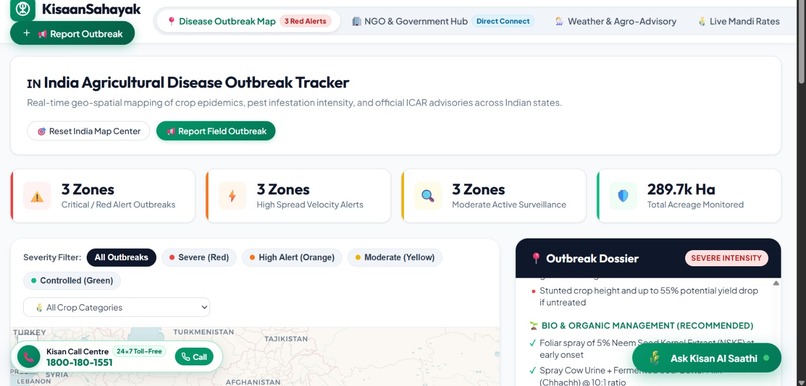Screen dimensions: 806x386
Task: Click the SEVERE INTENSITY badge
Action: (x=726, y=258)
